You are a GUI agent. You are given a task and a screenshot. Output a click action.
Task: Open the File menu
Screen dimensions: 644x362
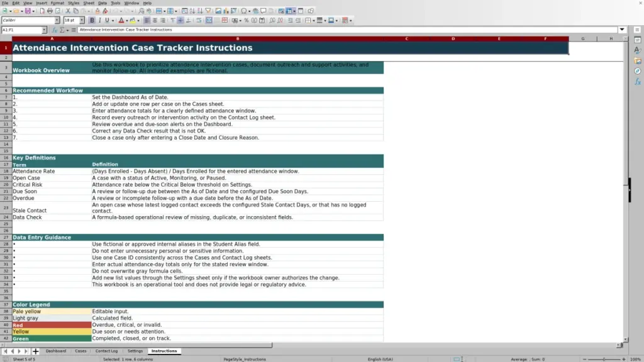(x=5, y=3)
